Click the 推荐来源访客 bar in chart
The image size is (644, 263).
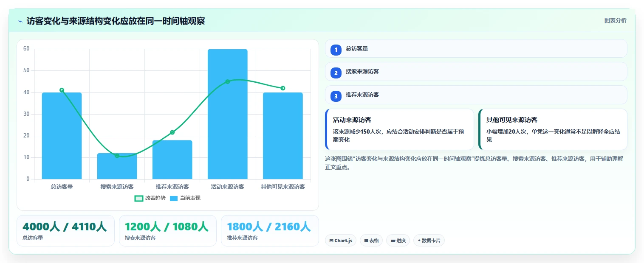point(172,159)
